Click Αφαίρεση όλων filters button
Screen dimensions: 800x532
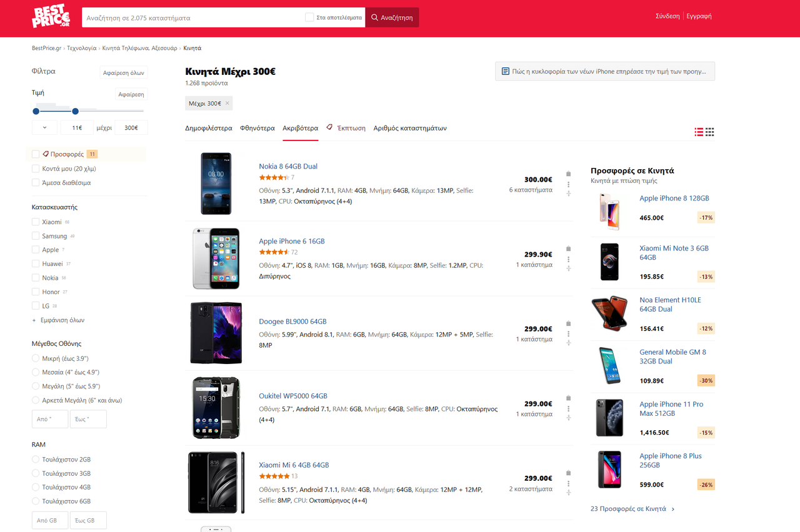pyautogui.click(x=124, y=73)
